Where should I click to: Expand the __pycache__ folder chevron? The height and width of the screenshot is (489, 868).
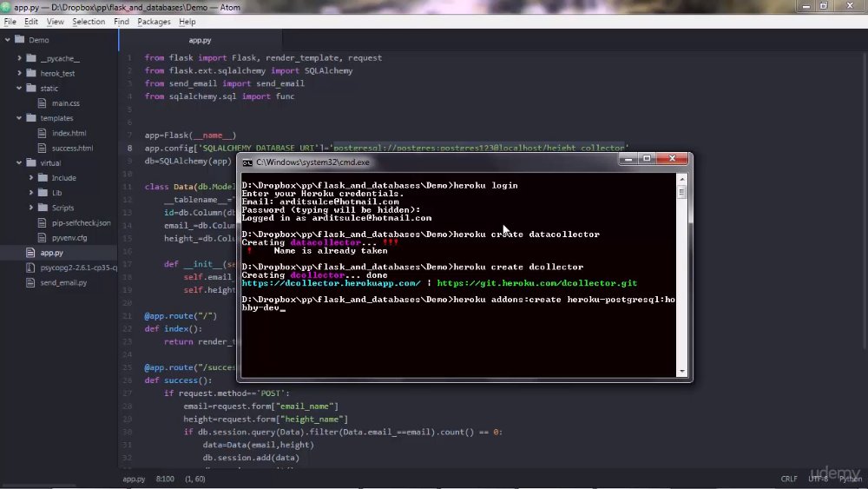(x=19, y=58)
